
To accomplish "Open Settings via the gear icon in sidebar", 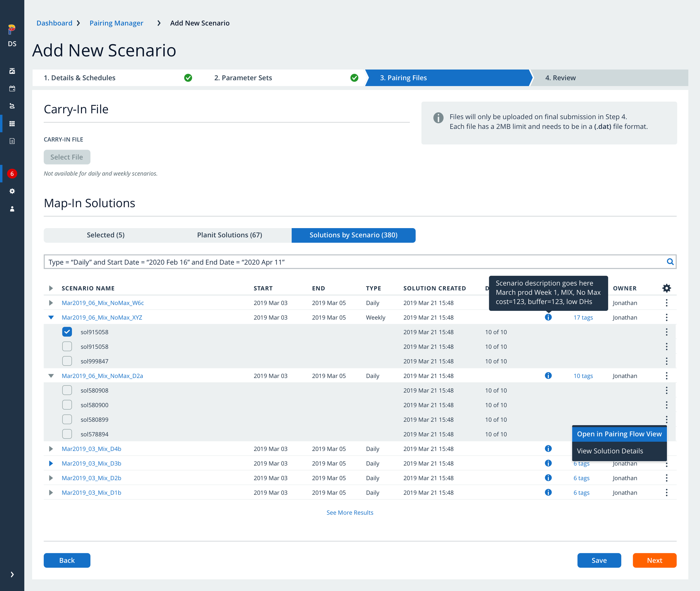I will tap(12, 191).
